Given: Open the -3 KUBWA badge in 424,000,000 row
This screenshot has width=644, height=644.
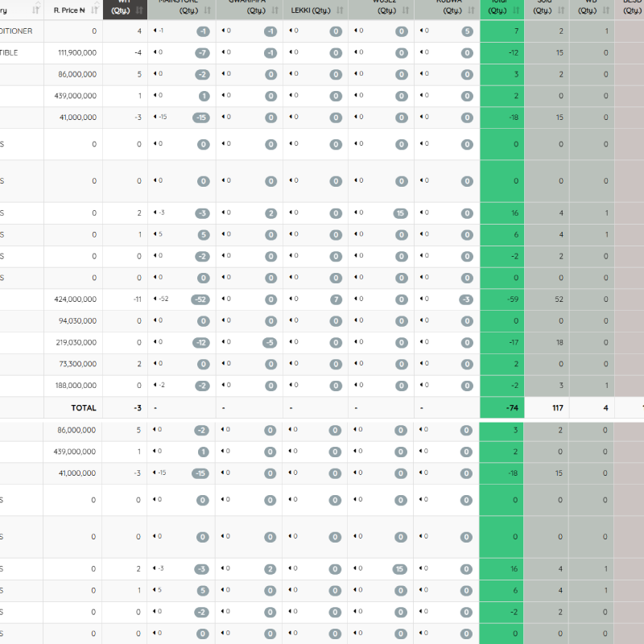Looking at the screenshot, I should [466, 299].
